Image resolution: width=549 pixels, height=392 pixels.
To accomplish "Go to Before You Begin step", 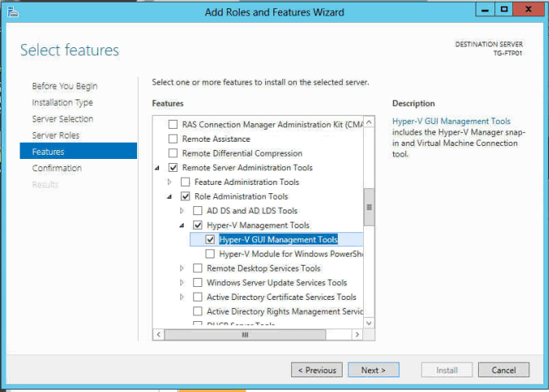I will click(64, 86).
